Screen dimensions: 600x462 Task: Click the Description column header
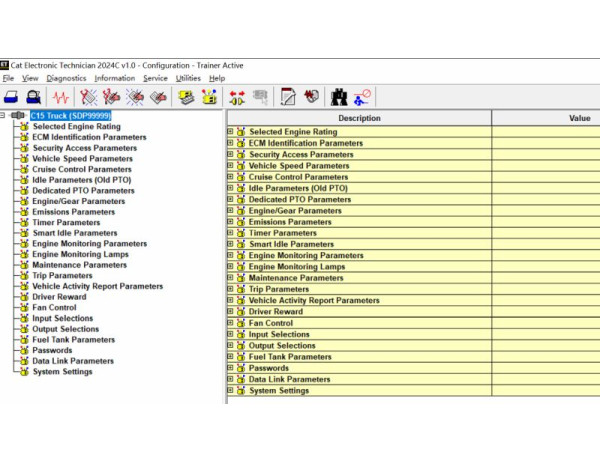click(x=359, y=118)
